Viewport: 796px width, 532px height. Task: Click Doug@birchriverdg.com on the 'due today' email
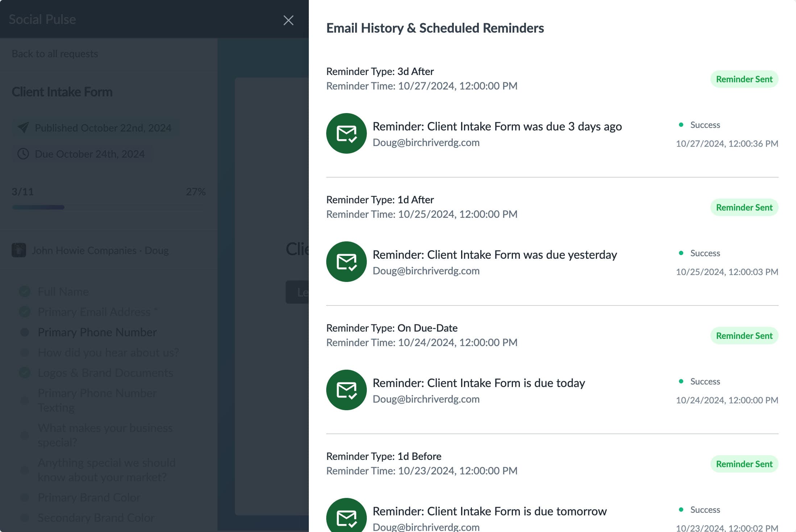[426, 399]
